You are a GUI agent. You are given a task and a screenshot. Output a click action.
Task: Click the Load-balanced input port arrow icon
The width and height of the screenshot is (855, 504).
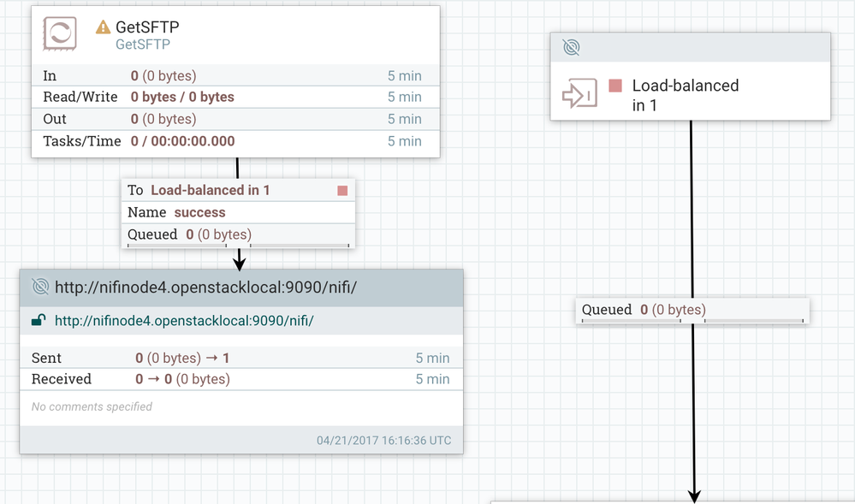(579, 94)
